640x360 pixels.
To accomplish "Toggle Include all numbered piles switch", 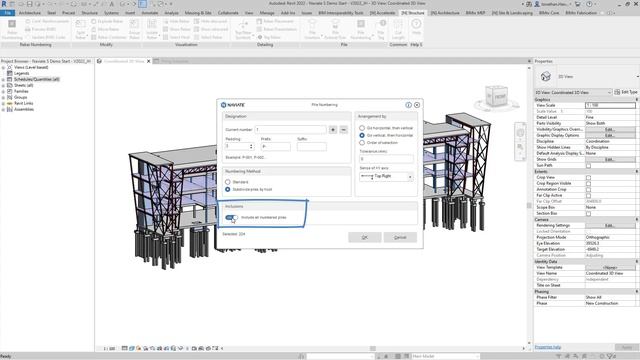I will (231, 218).
